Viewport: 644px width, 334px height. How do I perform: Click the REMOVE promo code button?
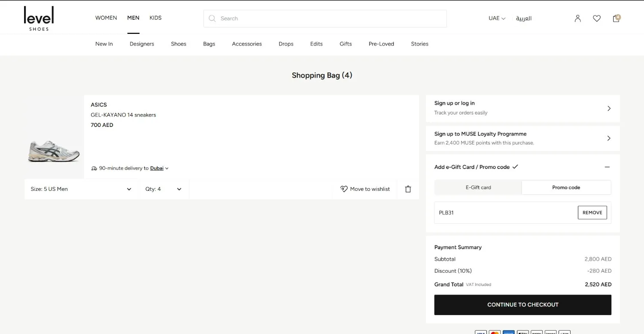pos(592,213)
